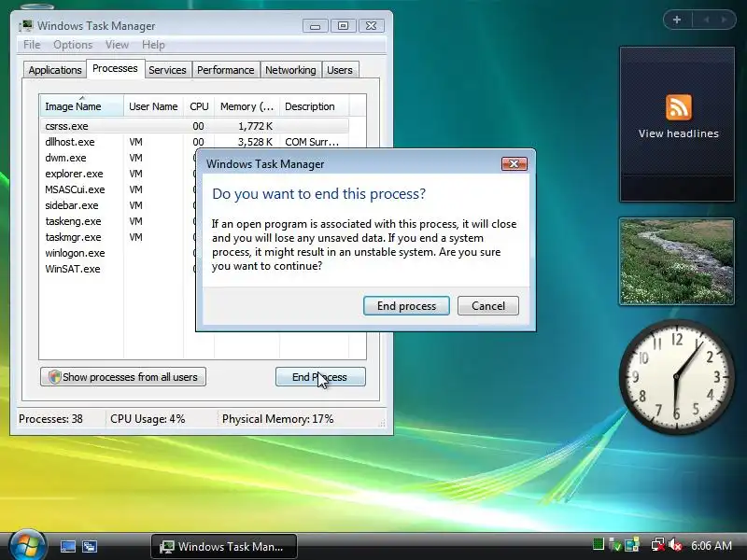Image resolution: width=747 pixels, height=560 pixels.
Task: Confirm with the End process dialog button
Action: coord(406,306)
